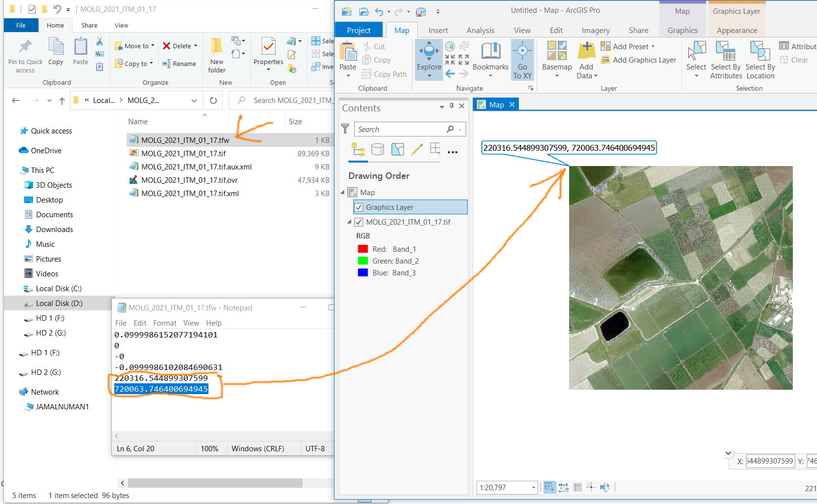Click Paste in ArcGIS Pro Clipboard group
The height and width of the screenshot is (504, 817).
[348, 60]
